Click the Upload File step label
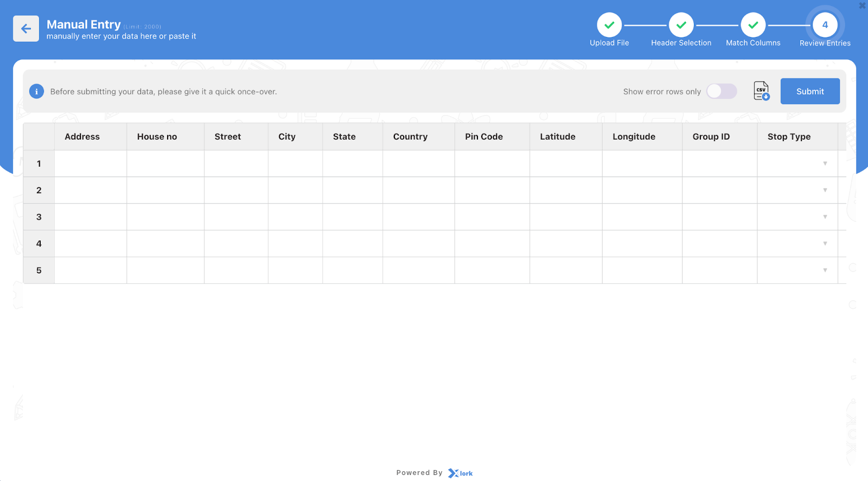 coord(609,43)
